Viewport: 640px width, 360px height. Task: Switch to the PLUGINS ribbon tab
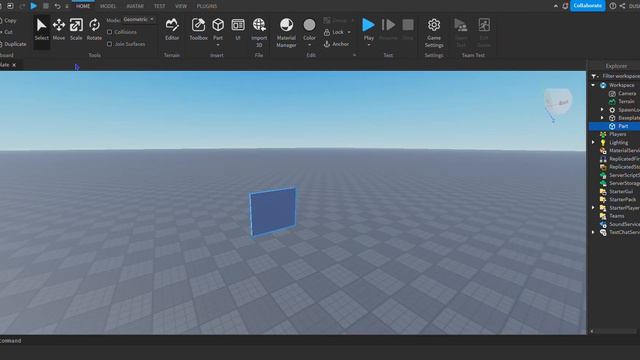pos(207,6)
